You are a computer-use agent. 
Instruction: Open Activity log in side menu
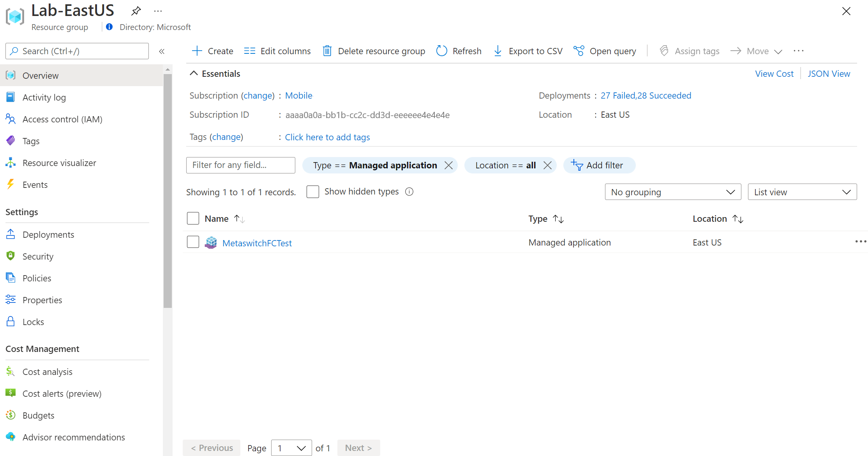point(44,97)
